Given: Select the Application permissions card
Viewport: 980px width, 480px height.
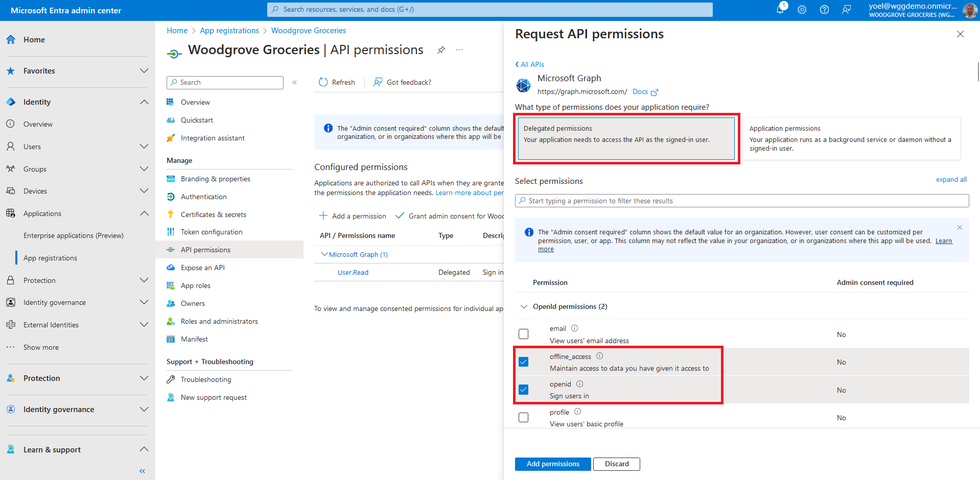Looking at the screenshot, I should [851, 138].
